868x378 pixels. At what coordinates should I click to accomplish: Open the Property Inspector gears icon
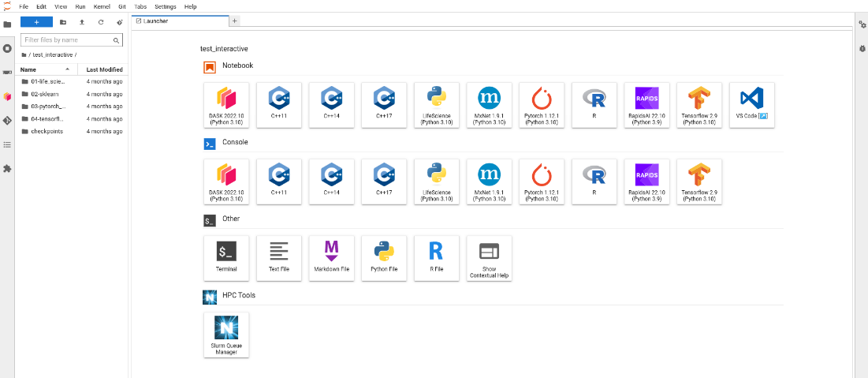coord(862,24)
